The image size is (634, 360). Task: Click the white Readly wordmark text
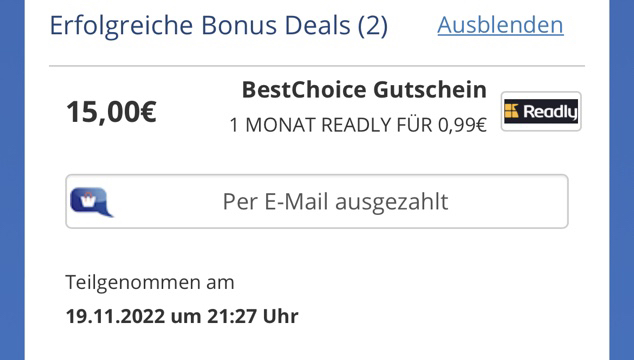(550, 112)
